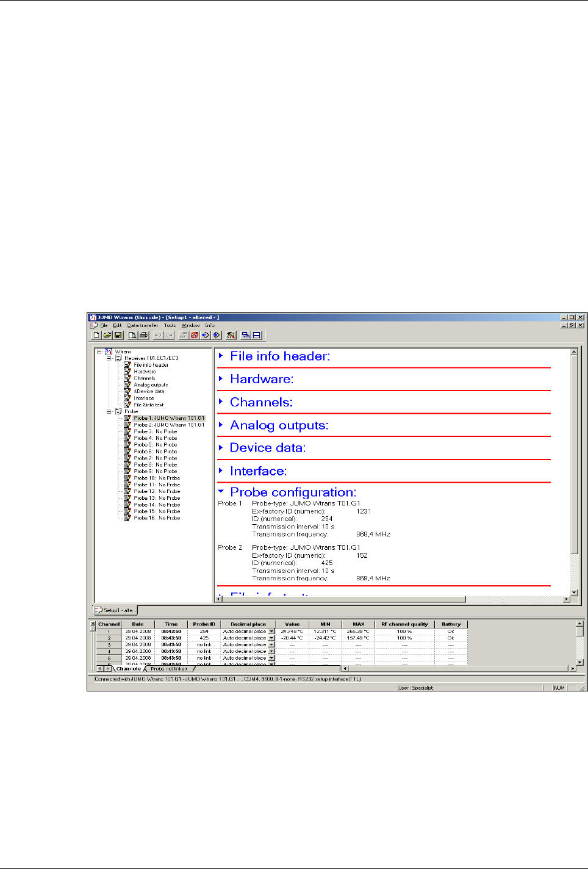The width and height of the screenshot is (588, 869).
Task: Click the application icon in the title bar
Action: point(93,317)
